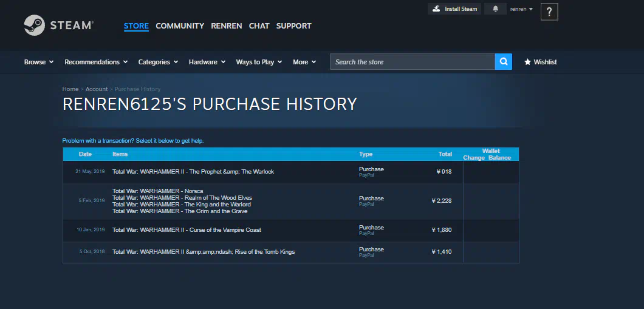
Task: Open the RENREN profile tab
Action: pos(226,26)
